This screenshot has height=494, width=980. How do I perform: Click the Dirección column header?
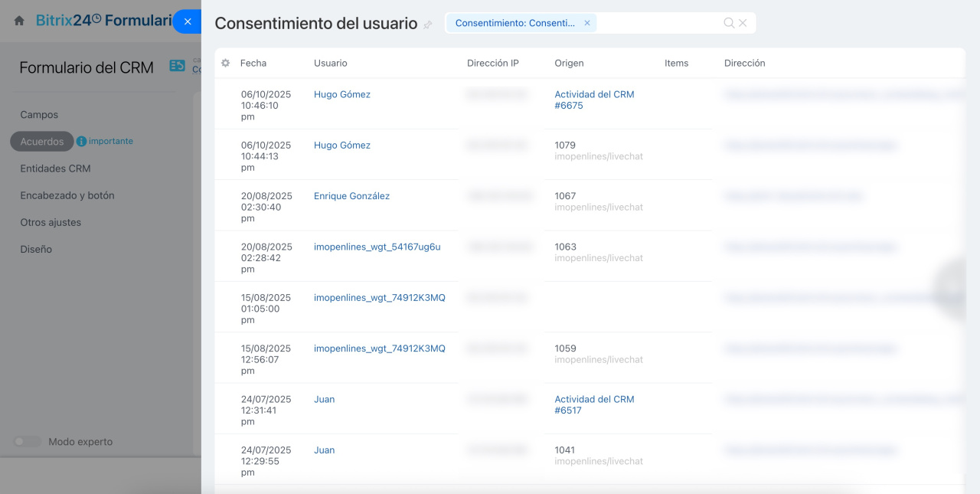744,63
